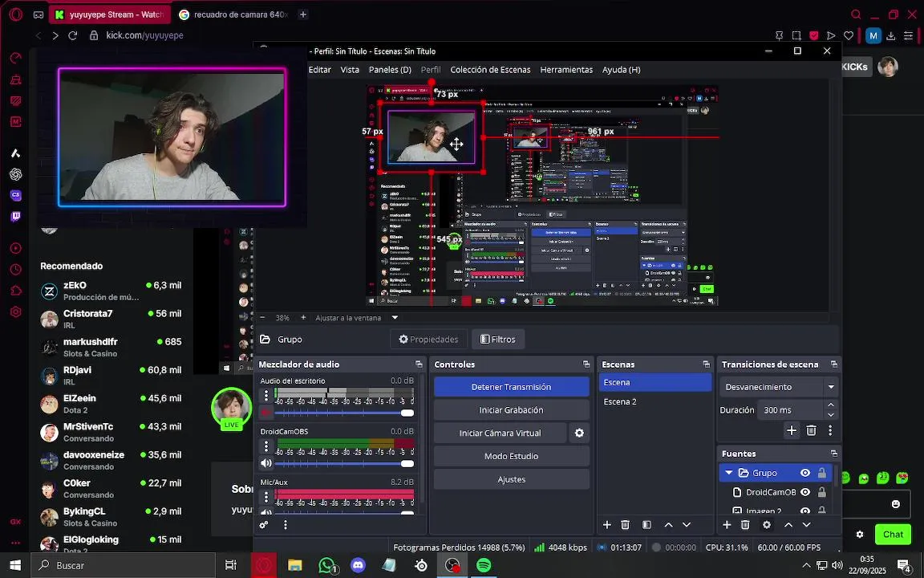
Task: Open Discord from the taskbar
Action: pos(358,565)
